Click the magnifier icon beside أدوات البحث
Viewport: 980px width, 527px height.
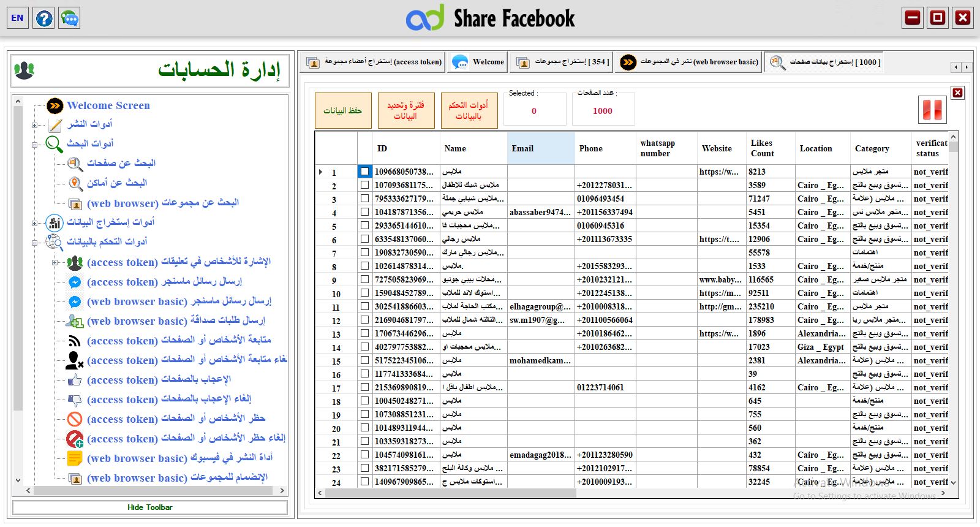click(55, 144)
